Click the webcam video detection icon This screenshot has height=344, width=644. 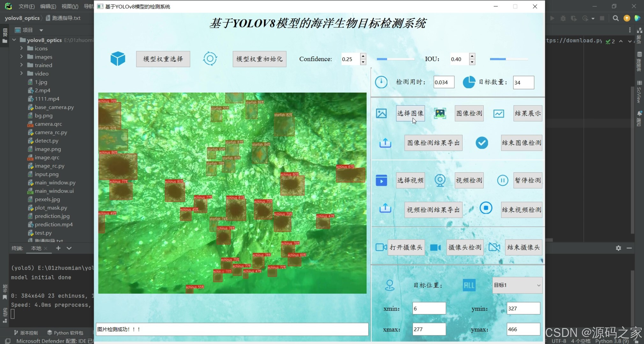(440, 180)
